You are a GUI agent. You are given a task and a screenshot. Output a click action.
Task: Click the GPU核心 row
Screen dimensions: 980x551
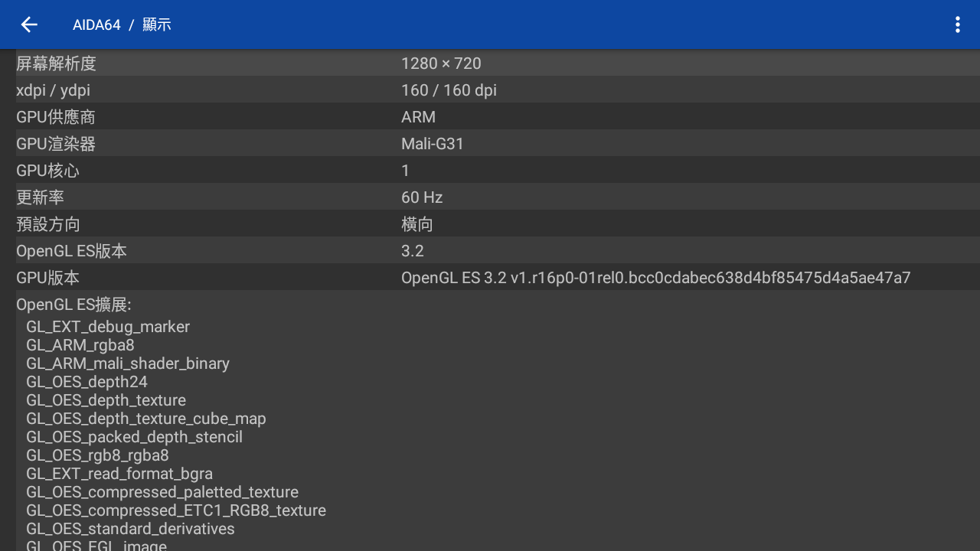(x=490, y=171)
